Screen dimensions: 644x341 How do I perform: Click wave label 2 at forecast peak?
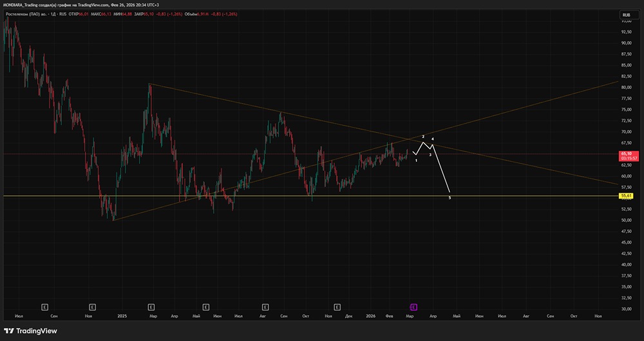pos(423,137)
